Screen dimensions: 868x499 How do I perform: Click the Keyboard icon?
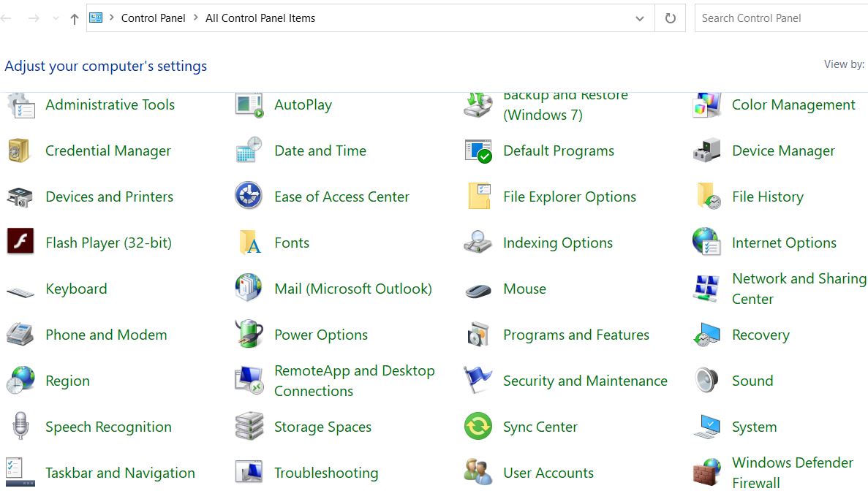point(20,292)
